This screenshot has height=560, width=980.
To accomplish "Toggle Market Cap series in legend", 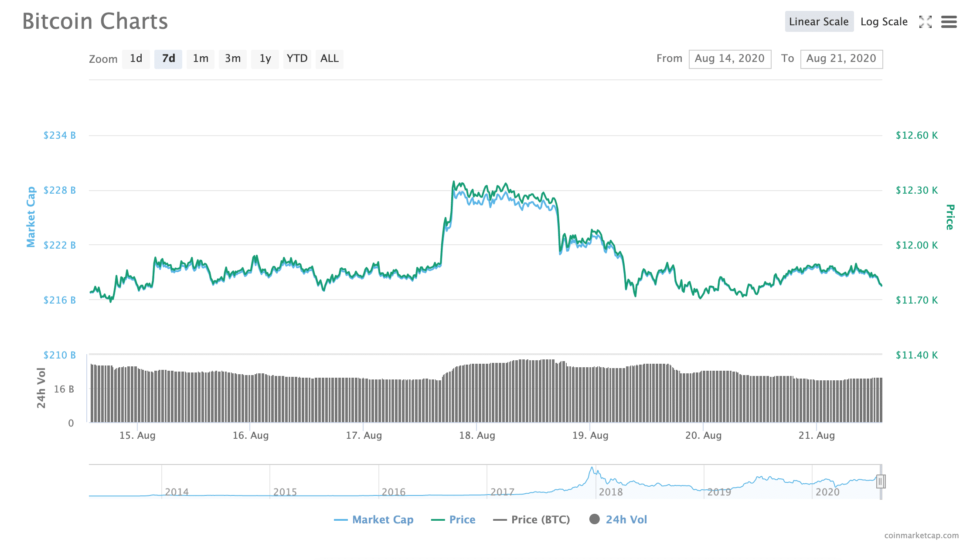I will click(x=374, y=519).
